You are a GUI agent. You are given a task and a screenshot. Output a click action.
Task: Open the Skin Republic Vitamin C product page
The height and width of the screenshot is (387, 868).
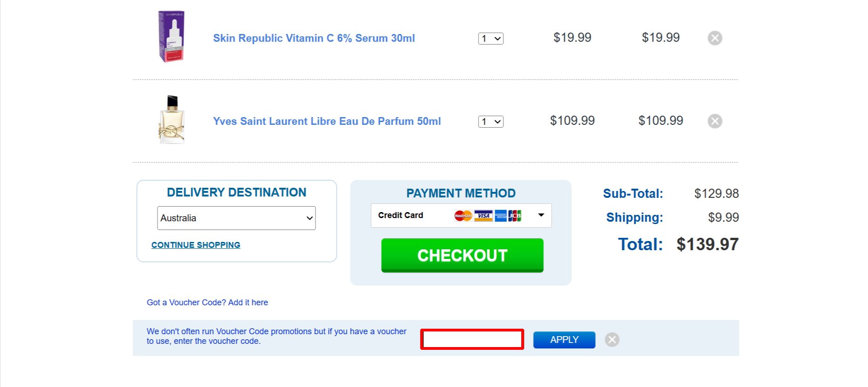(314, 38)
